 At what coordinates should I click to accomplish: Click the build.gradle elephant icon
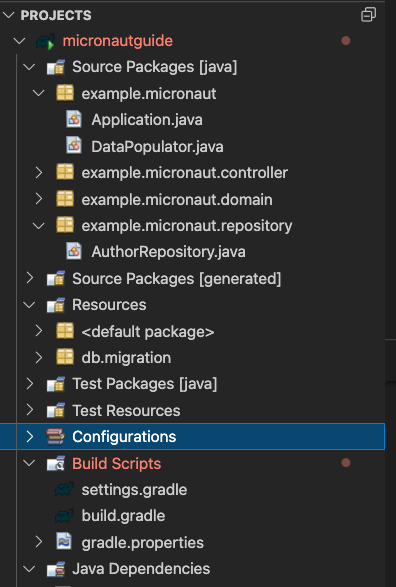(x=64, y=516)
